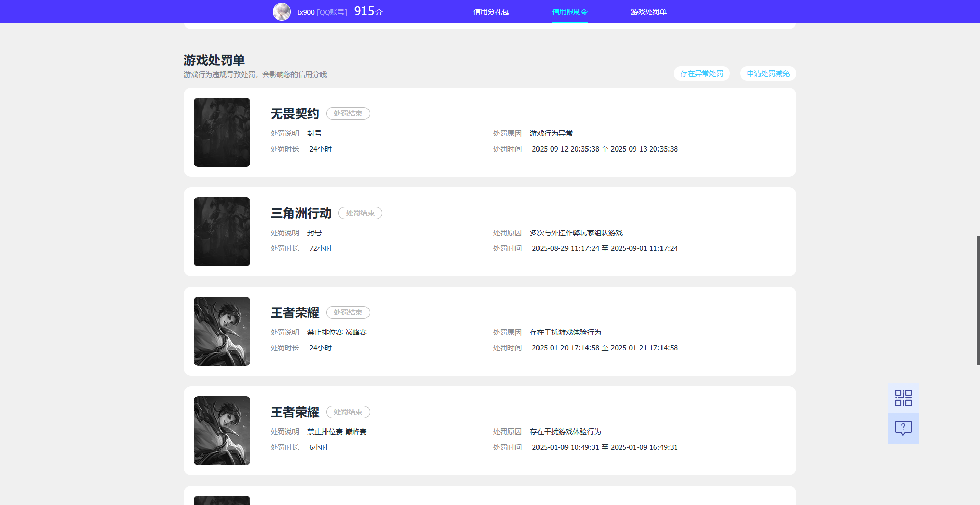
Task: Click the 无畏契约 game cover thumbnail
Action: (x=222, y=132)
